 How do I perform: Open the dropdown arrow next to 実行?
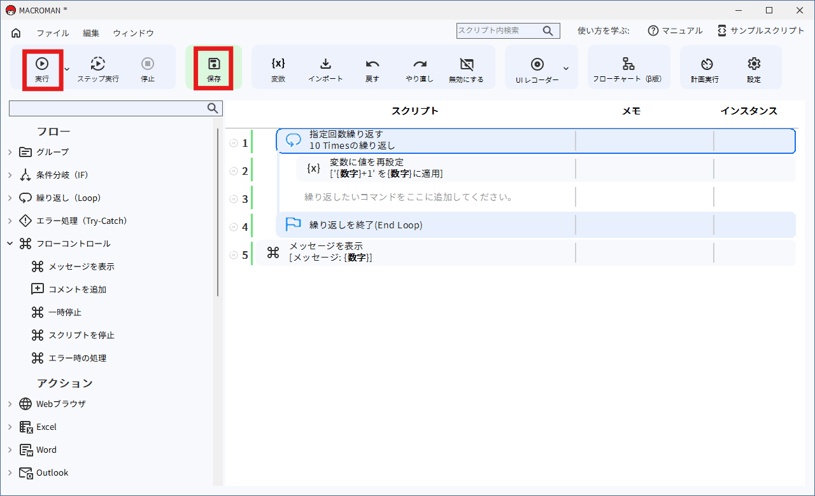(x=67, y=69)
